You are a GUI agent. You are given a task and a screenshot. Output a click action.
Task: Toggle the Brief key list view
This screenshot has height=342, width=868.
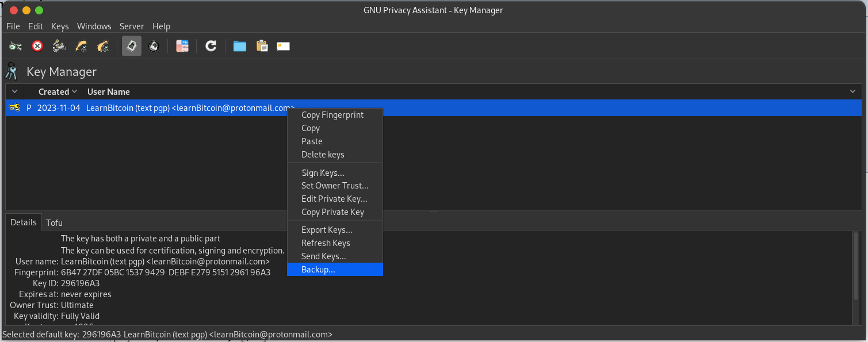click(132, 46)
